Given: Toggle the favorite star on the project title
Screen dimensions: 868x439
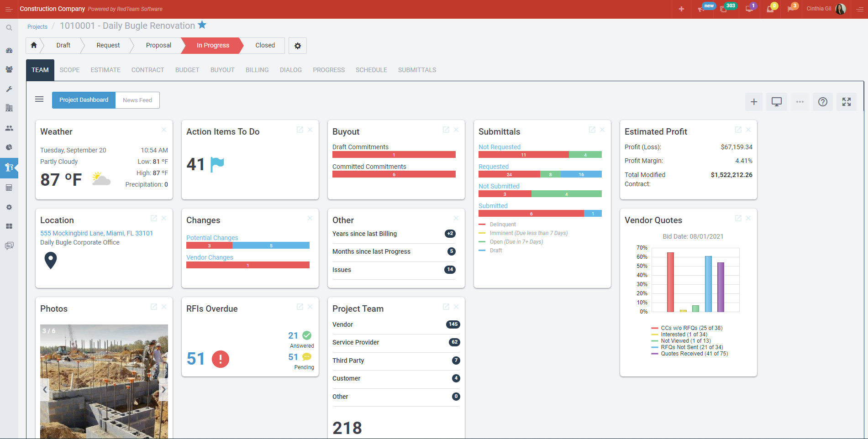Looking at the screenshot, I should 202,26.
